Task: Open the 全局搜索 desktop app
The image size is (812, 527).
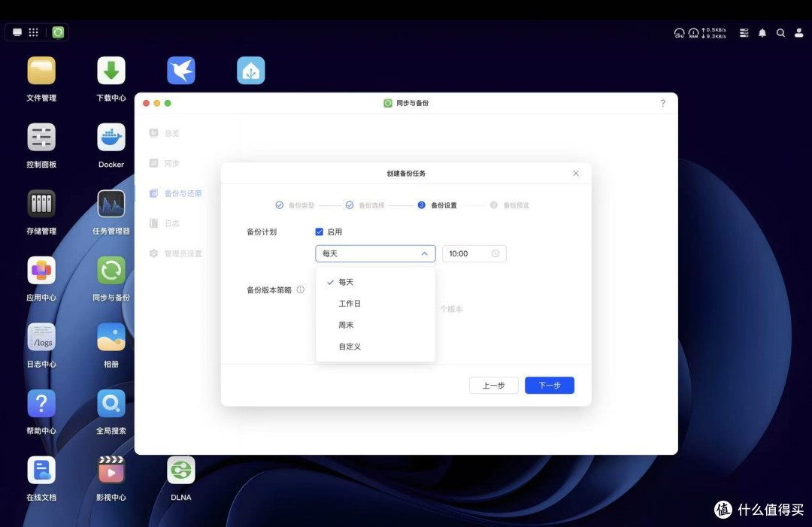Action: tap(111, 403)
